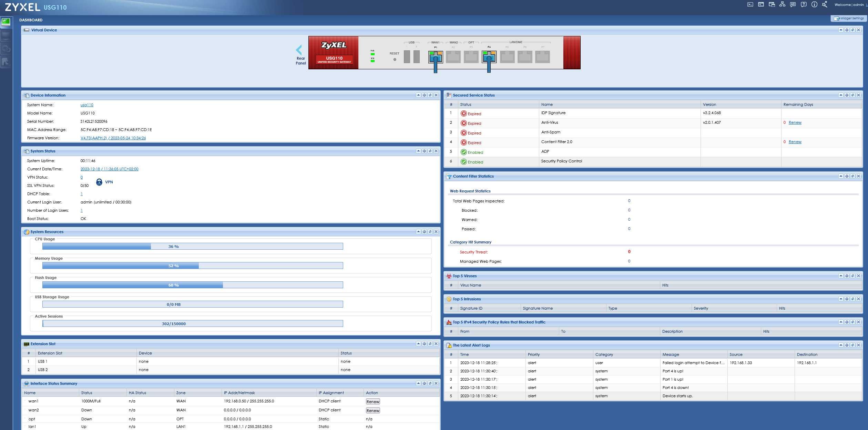Image resolution: width=868 pixels, height=430 pixels.
Task: Click the Virus Name column header
Action: 559,285
